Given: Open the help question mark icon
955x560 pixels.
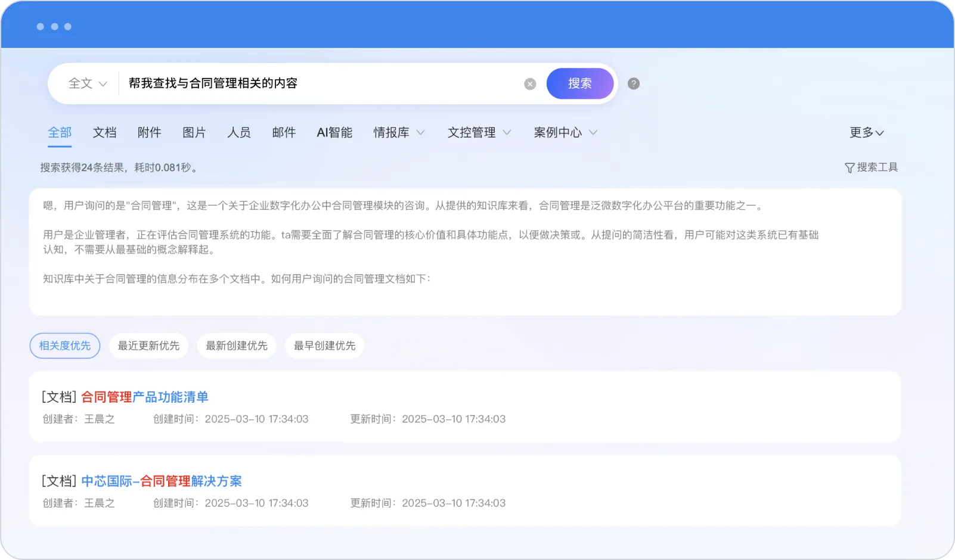Looking at the screenshot, I should pos(634,84).
